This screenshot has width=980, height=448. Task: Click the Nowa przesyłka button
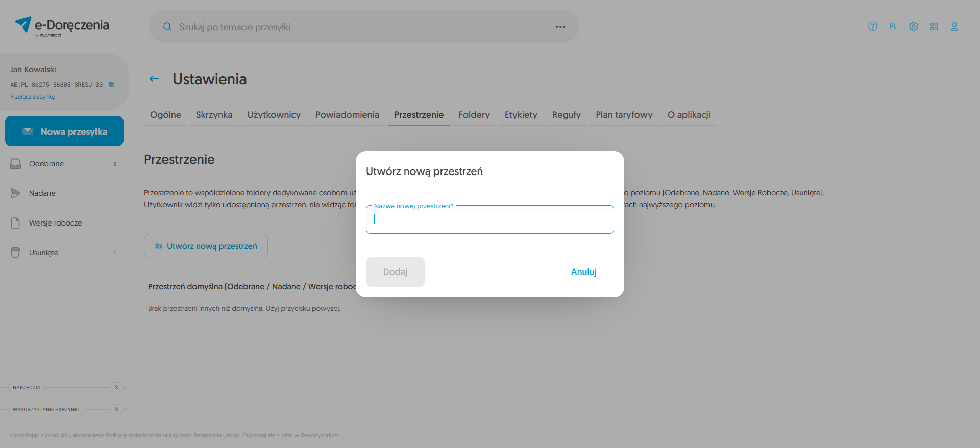(x=64, y=131)
